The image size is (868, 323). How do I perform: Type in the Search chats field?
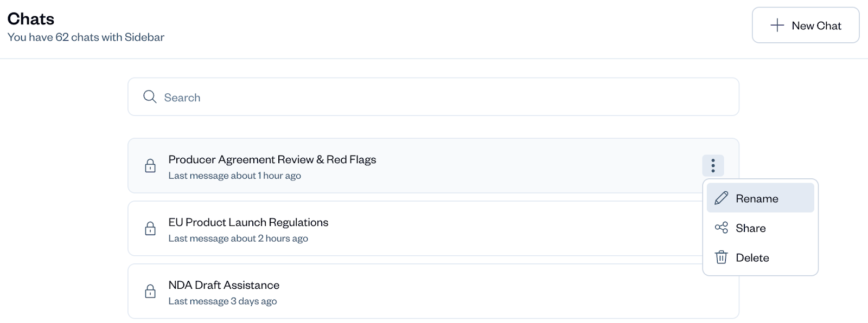434,98
